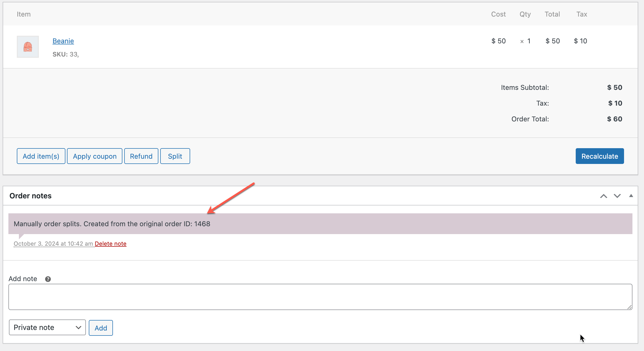Open the Private note dropdown
The height and width of the screenshot is (351, 644).
click(47, 327)
